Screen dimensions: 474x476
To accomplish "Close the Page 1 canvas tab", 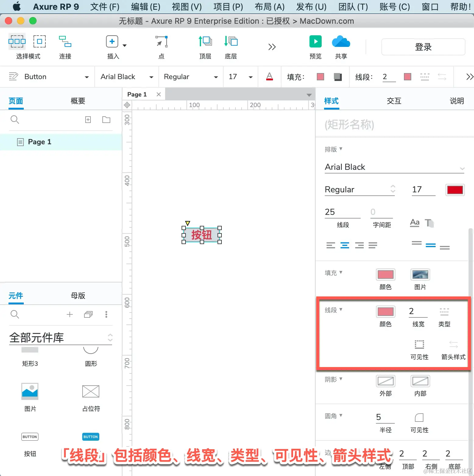I will point(158,94).
